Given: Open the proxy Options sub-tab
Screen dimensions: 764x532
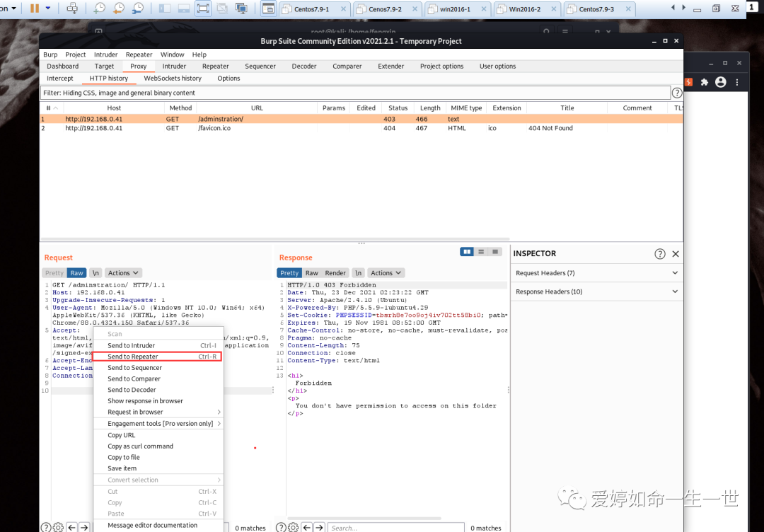Looking at the screenshot, I should pos(228,79).
